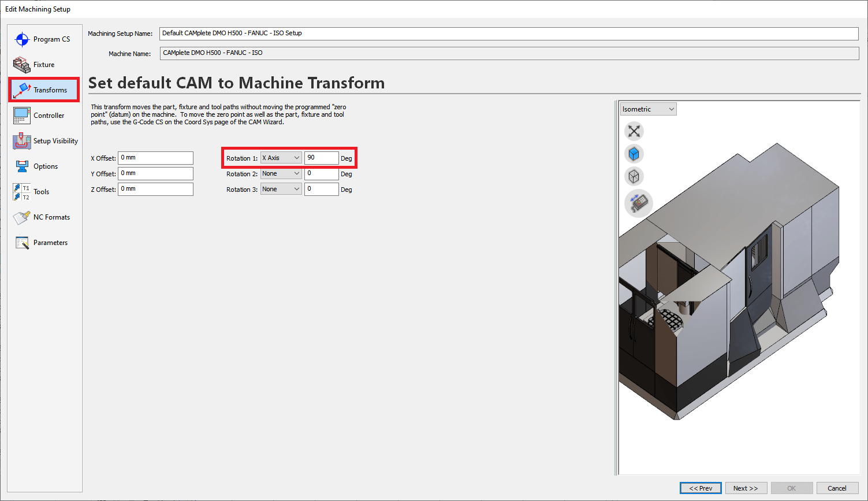Focus the X Offset input field
Image resolution: width=868 pixels, height=501 pixels.
[155, 158]
